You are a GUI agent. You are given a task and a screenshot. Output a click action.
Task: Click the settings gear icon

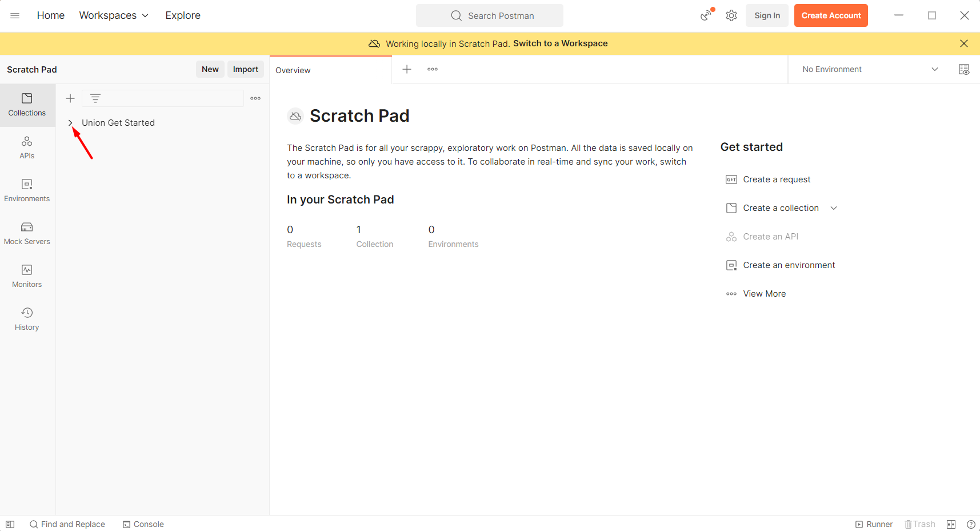point(731,15)
